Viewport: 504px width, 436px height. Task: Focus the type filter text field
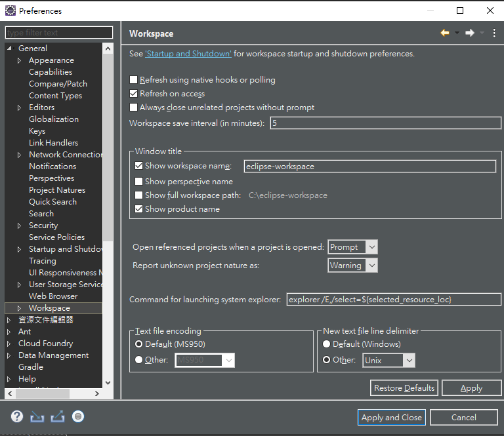(59, 32)
